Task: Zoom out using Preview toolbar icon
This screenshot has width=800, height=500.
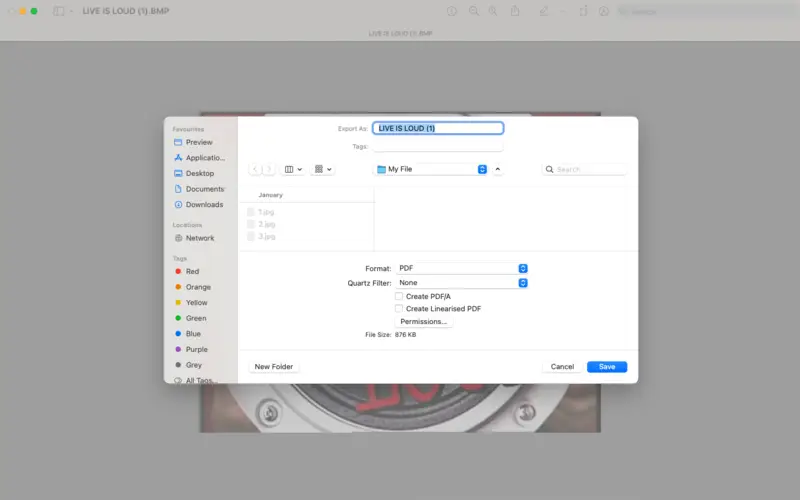Action: (474, 11)
